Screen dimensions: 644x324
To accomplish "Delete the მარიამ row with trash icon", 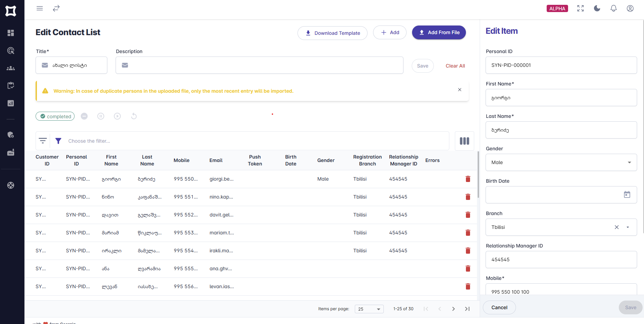I will coord(468,233).
